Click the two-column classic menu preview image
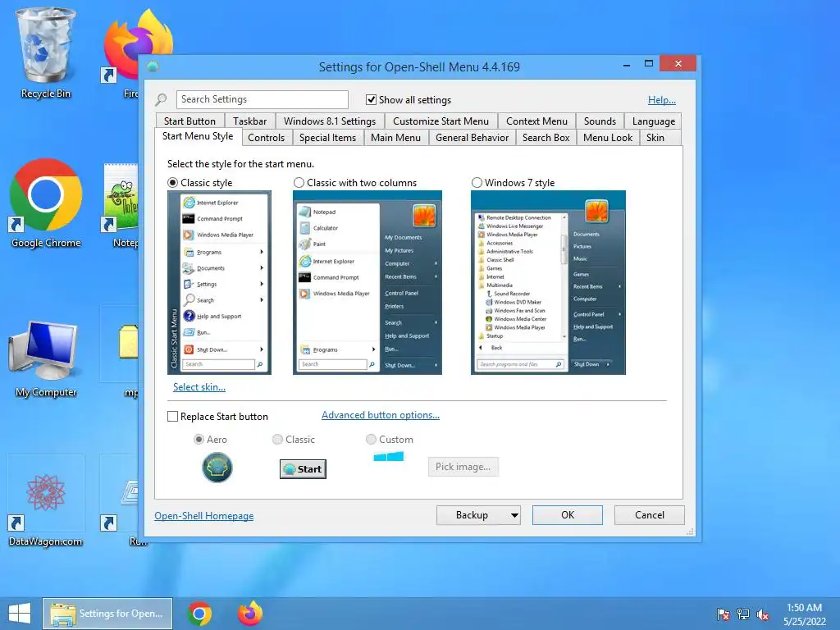 pyautogui.click(x=367, y=282)
